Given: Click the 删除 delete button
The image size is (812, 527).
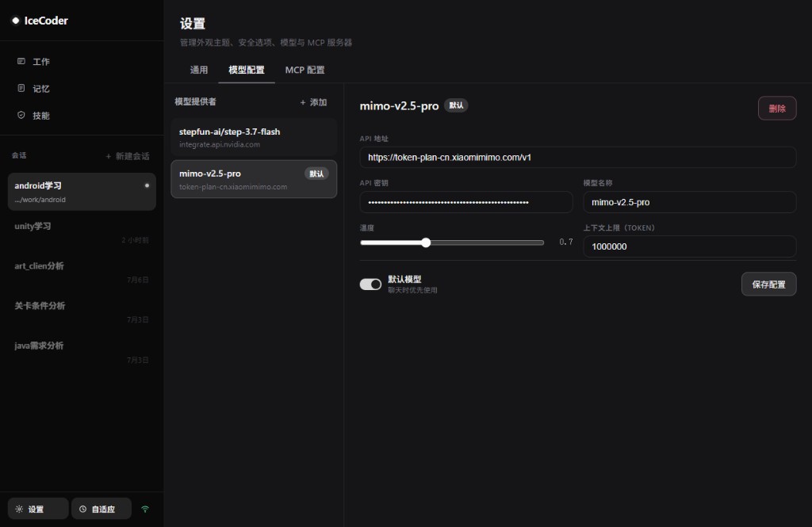Looking at the screenshot, I should pos(777,109).
